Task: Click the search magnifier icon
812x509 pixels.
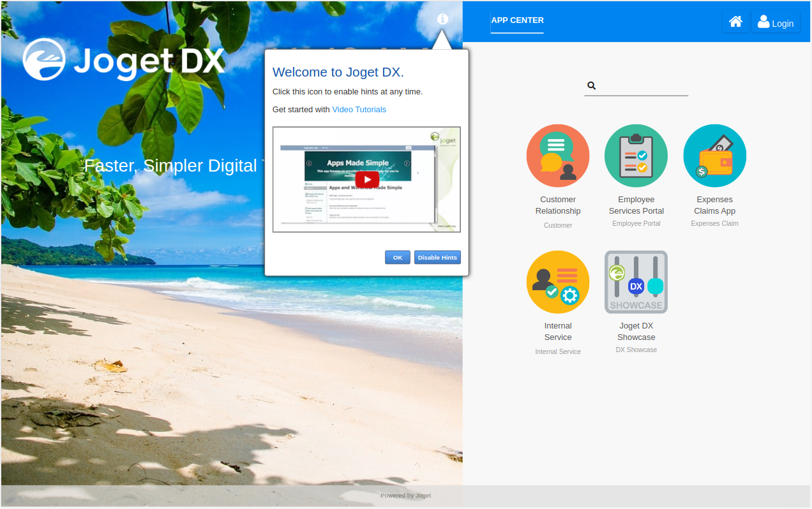Action: pos(591,85)
